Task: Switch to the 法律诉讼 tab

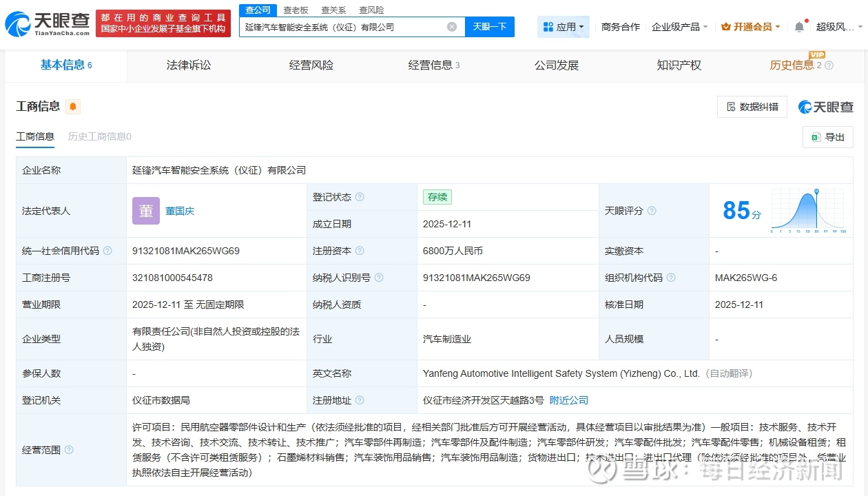Action: click(x=189, y=65)
